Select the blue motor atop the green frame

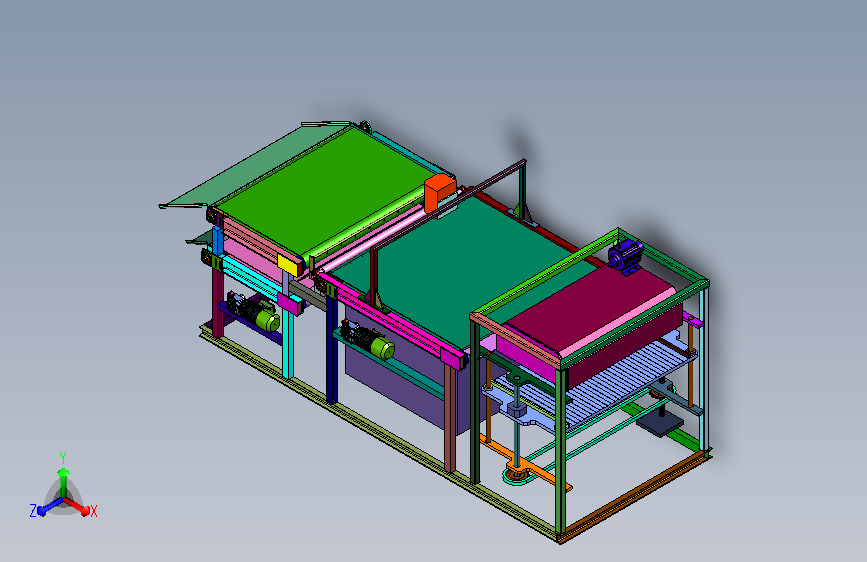(625, 256)
